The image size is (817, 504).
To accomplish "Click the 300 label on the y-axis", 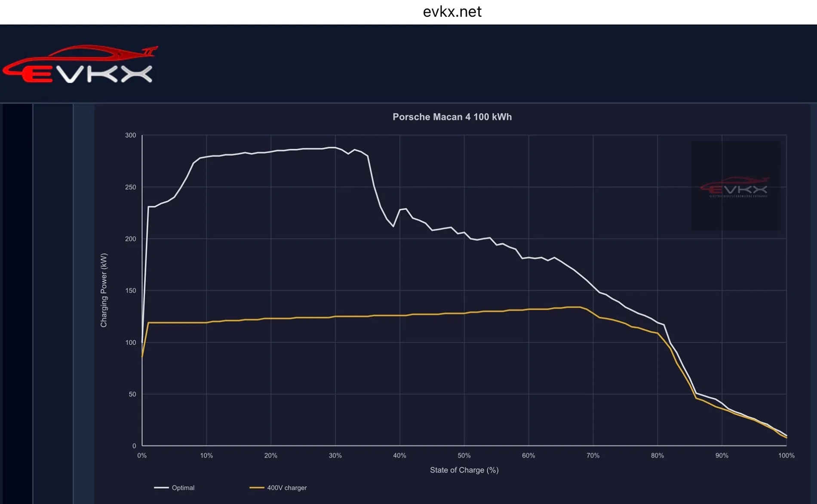I will pyautogui.click(x=130, y=135).
